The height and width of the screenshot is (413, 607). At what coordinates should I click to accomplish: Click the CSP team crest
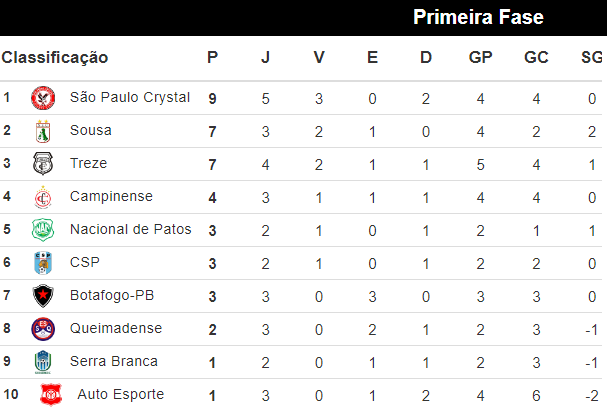point(43,263)
